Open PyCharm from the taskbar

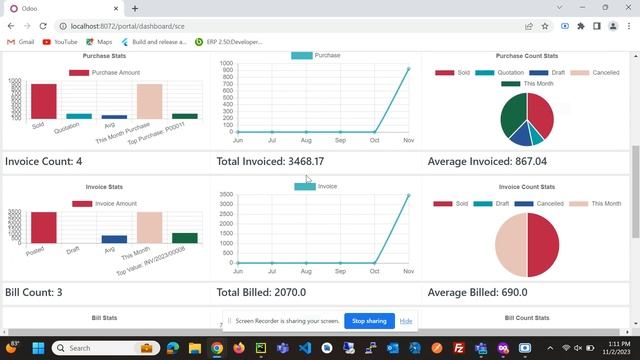261,348
